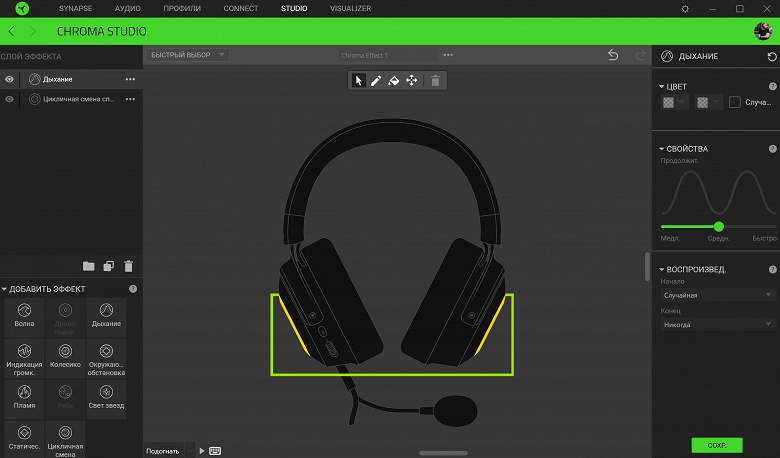Go back with the left arrow
780x458 pixels.
(11, 31)
